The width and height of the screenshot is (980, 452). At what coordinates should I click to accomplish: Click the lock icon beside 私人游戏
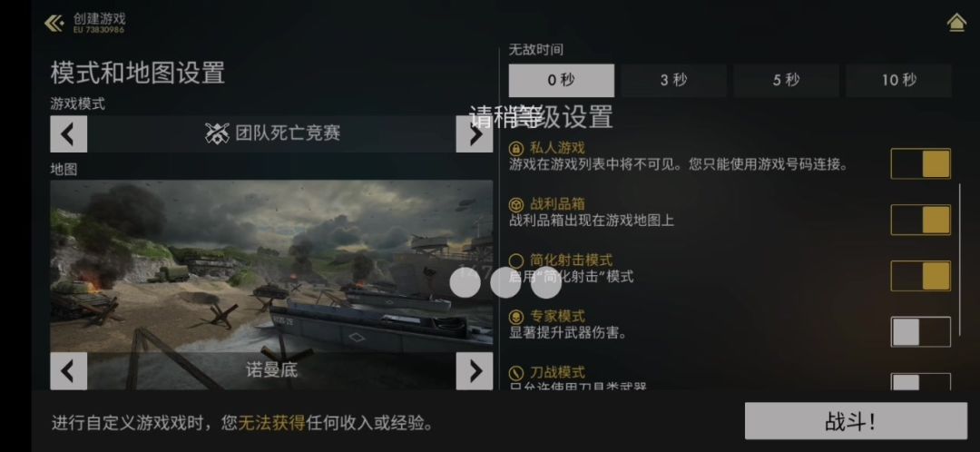[515, 148]
